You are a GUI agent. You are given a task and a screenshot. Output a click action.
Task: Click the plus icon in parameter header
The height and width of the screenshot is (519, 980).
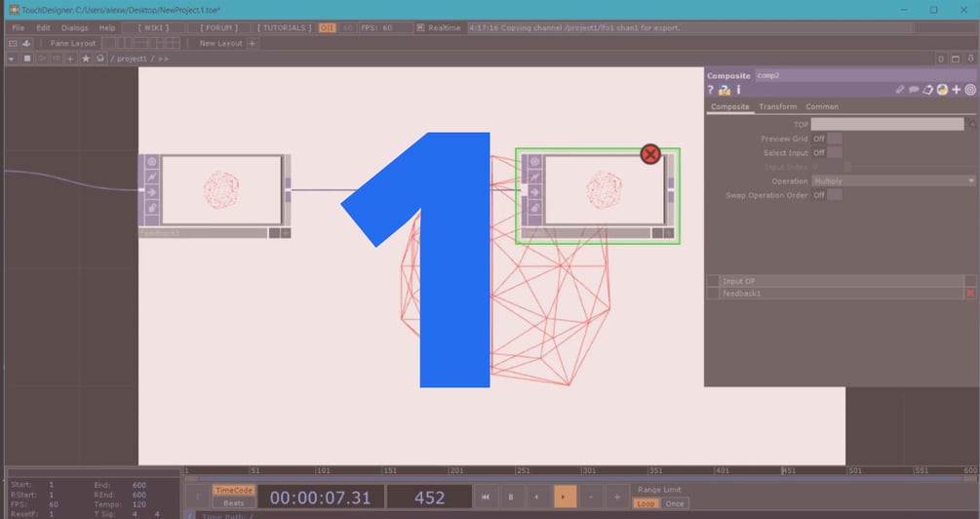[x=957, y=90]
